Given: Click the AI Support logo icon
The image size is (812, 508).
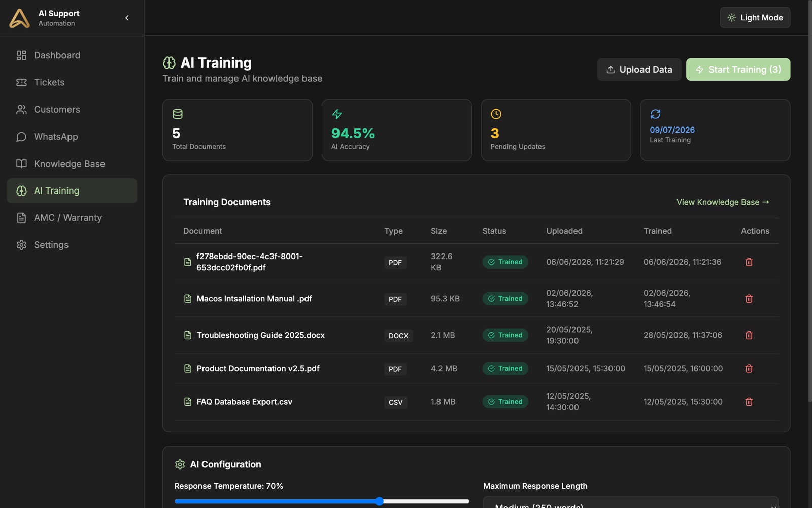Looking at the screenshot, I should 19,18.
